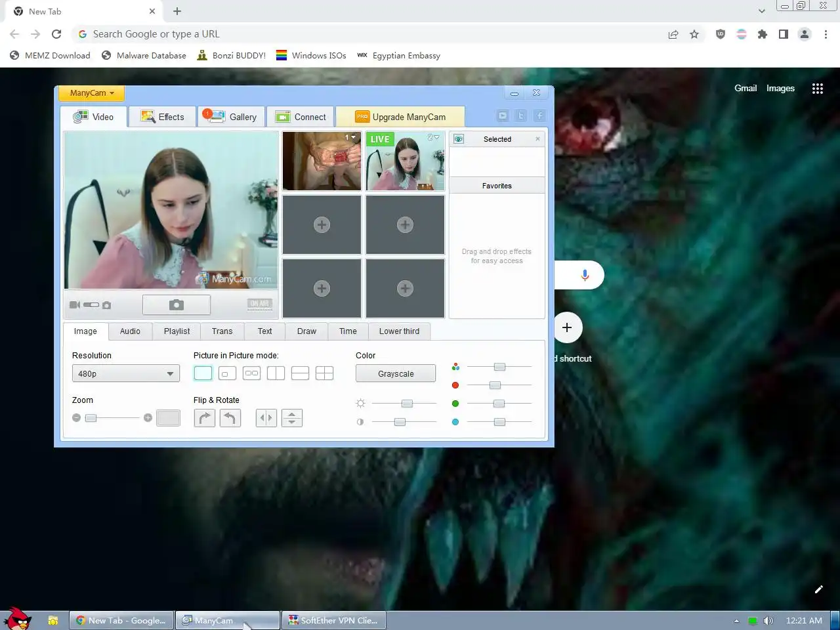Rotate video counterclockwise

click(x=230, y=418)
